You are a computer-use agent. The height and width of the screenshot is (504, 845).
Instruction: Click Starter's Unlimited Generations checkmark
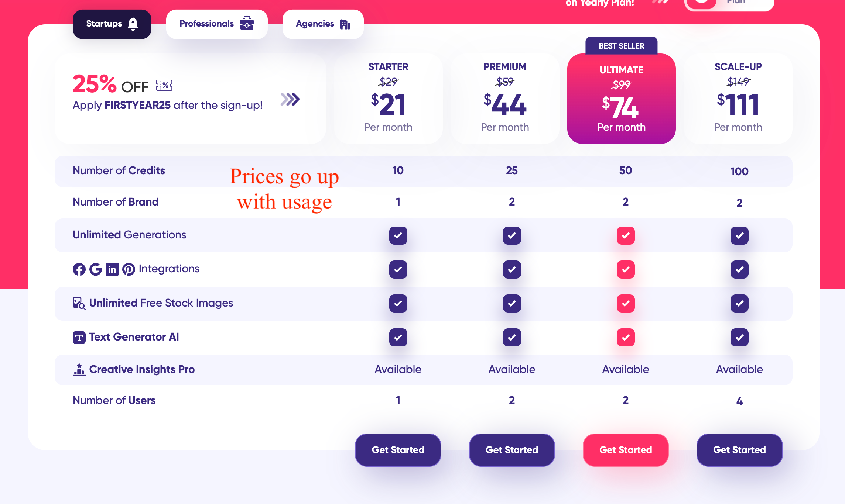pos(398,235)
